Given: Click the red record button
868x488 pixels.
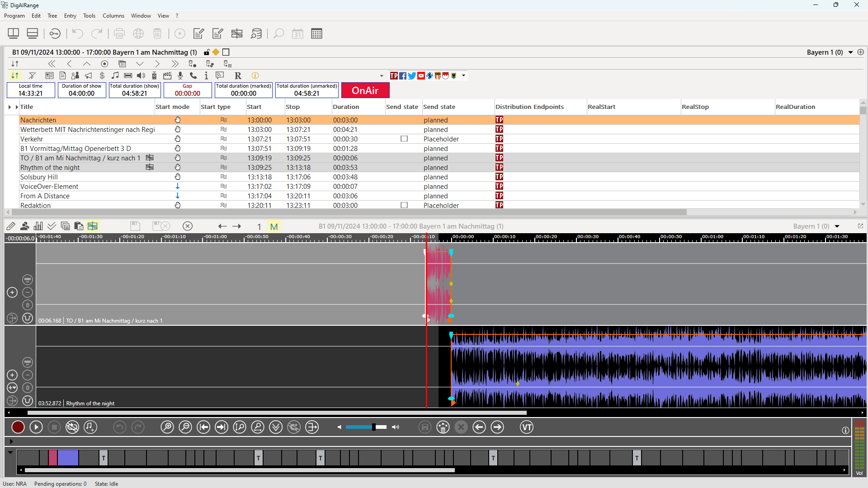Looking at the screenshot, I should (18, 427).
